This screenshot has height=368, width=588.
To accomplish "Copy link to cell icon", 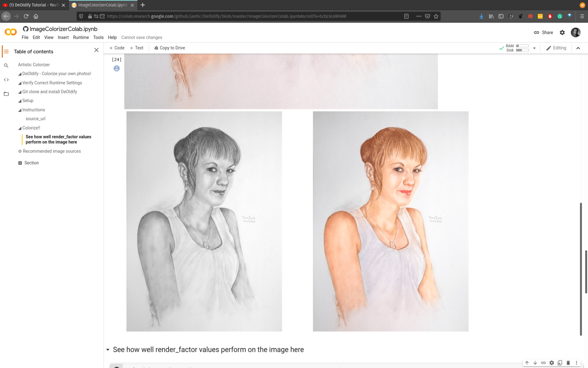I will pos(543,363).
